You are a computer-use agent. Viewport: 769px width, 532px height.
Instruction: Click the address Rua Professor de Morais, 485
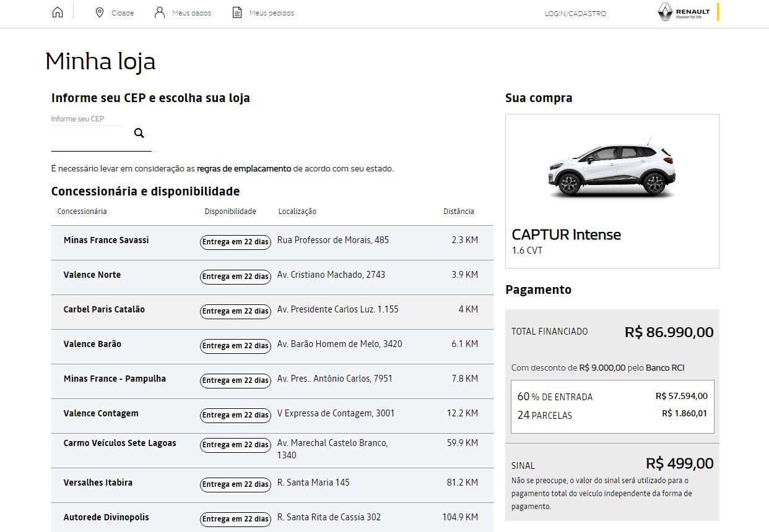point(333,240)
